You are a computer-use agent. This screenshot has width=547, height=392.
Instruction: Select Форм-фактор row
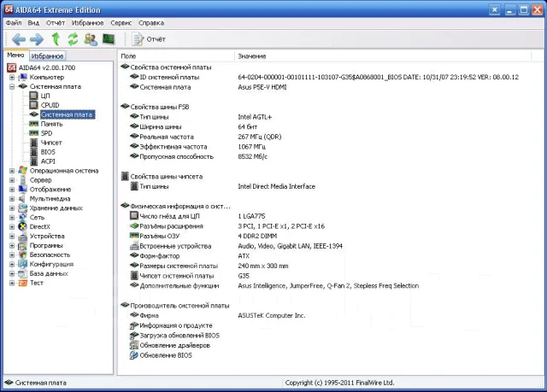190,255
